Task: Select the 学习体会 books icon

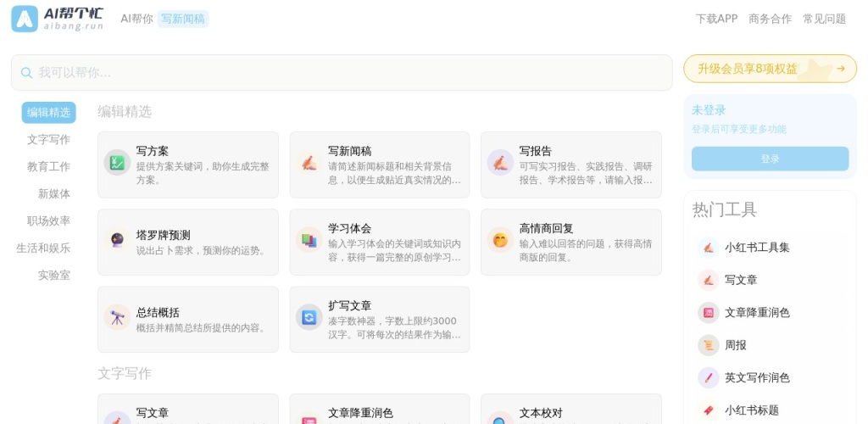Action: [309, 240]
